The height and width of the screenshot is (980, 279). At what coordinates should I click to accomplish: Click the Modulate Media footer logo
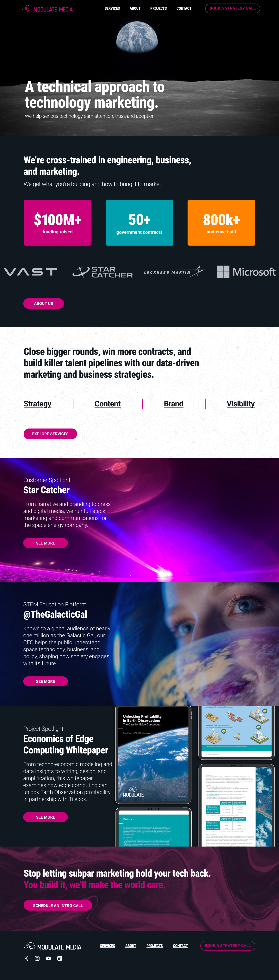[x=53, y=946]
